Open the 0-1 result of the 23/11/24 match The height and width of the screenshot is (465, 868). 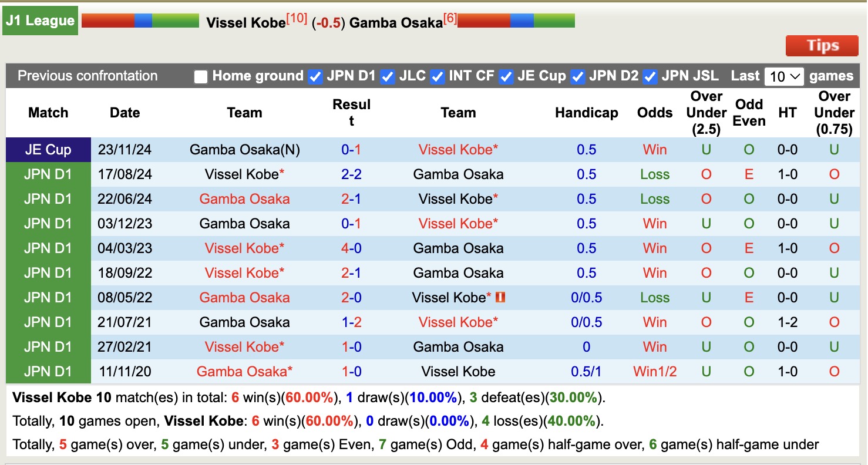[x=352, y=150]
